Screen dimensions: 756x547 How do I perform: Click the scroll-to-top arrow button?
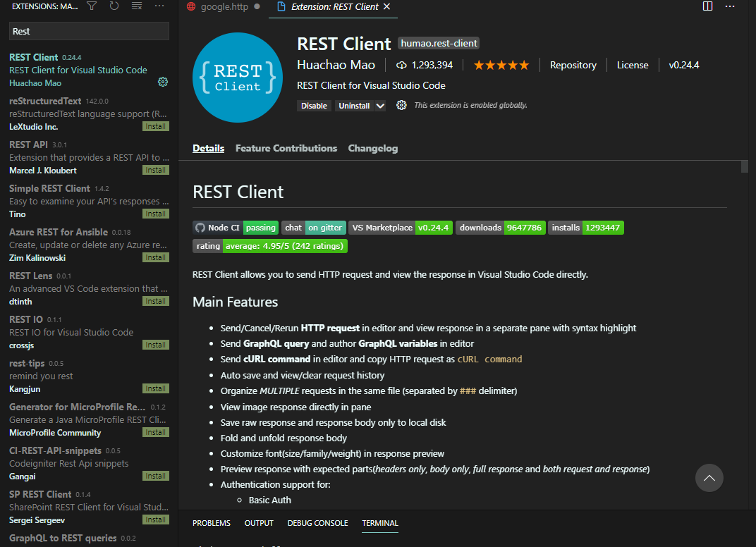click(x=709, y=478)
